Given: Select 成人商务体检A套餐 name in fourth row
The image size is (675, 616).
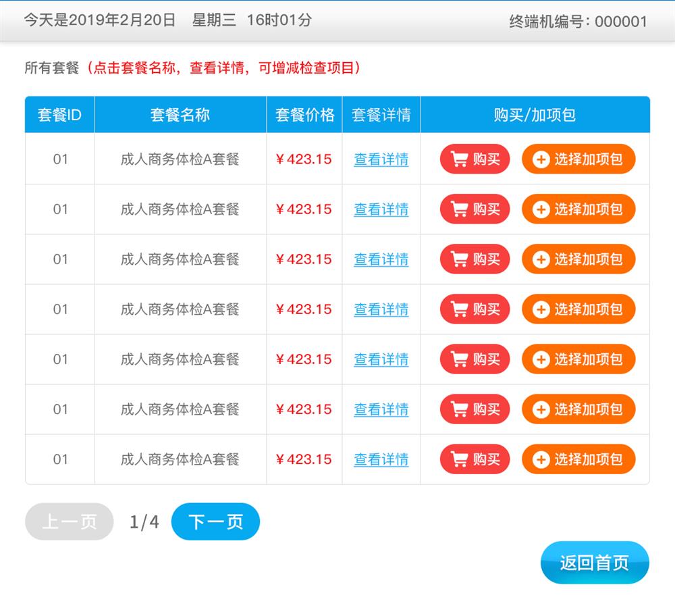Looking at the screenshot, I should click(180, 309).
